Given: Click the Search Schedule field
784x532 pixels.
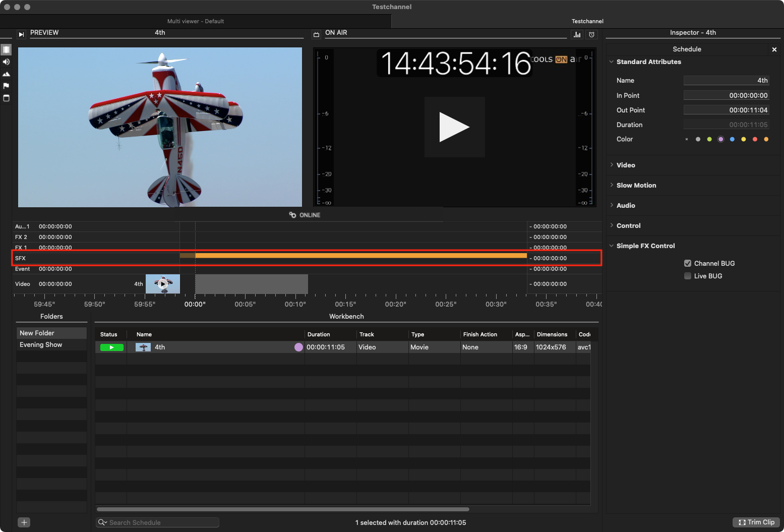Looking at the screenshot, I should click(x=158, y=522).
